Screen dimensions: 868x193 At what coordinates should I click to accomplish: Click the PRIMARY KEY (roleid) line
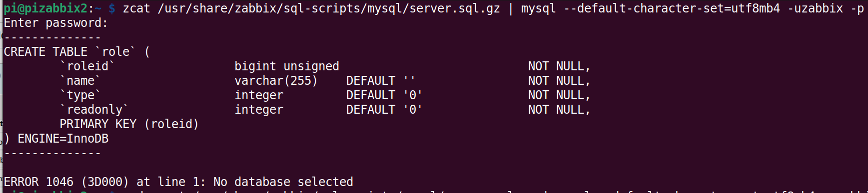point(129,124)
